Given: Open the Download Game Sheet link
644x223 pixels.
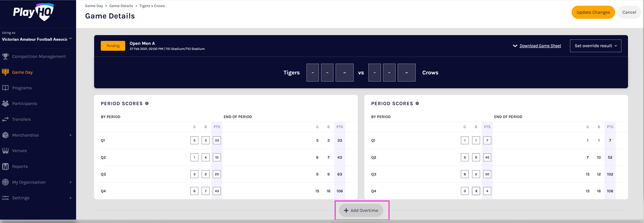Looking at the screenshot, I should (x=540, y=46).
